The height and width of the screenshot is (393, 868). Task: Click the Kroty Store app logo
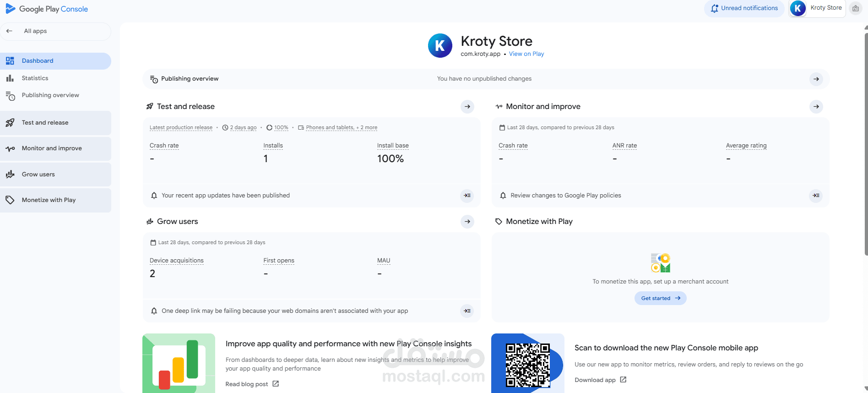[440, 45]
